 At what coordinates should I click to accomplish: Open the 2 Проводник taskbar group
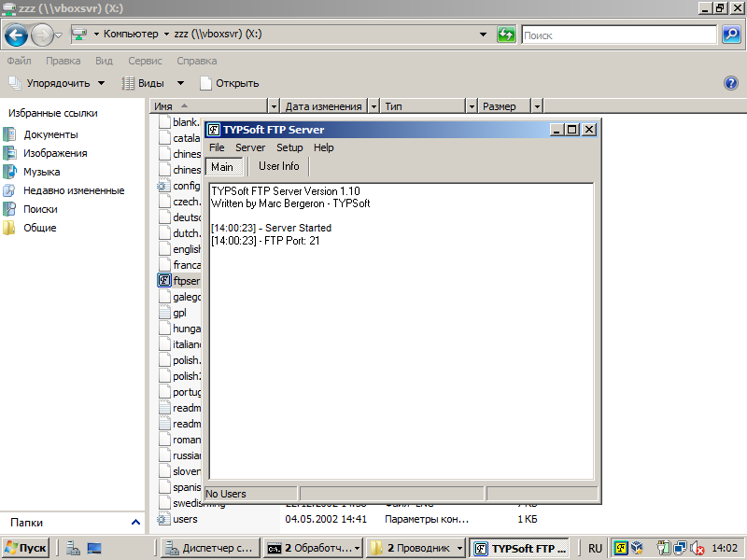pyautogui.click(x=416, y=548)
